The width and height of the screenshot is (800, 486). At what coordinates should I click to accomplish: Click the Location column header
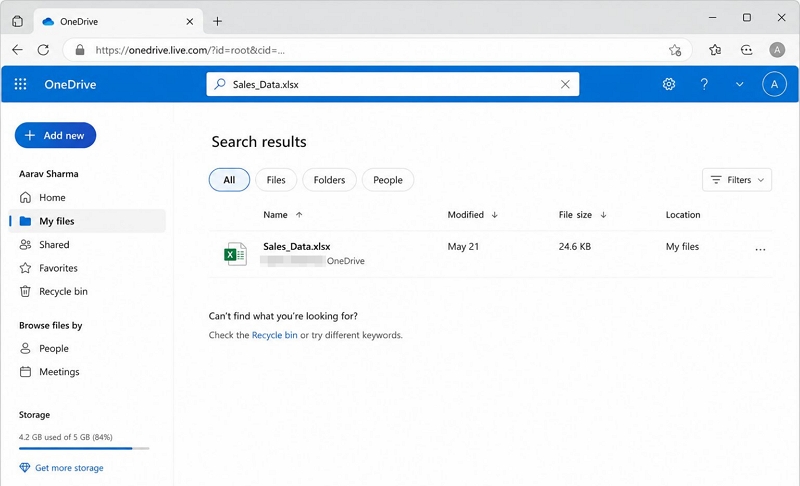pyautogui.click(x=683, y=215)
